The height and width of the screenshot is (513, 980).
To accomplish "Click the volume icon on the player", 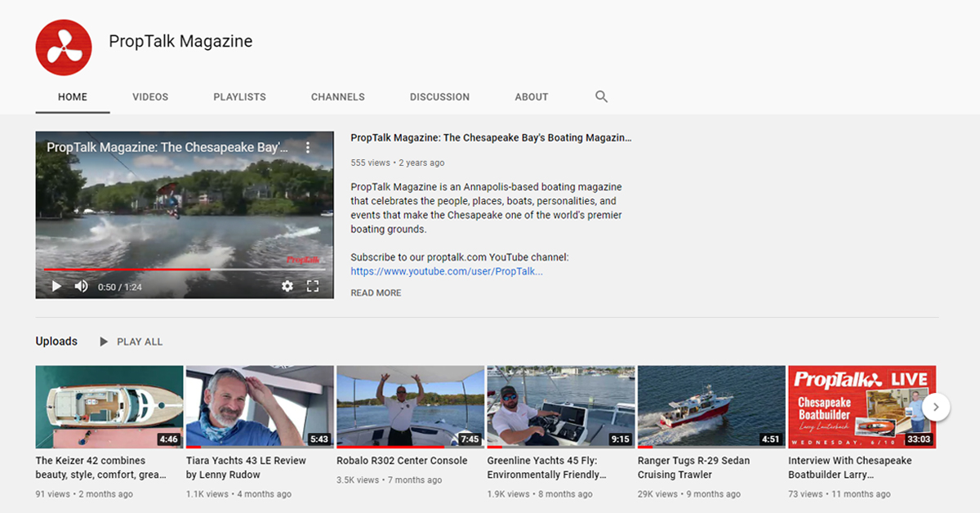I will coord(81,286).
